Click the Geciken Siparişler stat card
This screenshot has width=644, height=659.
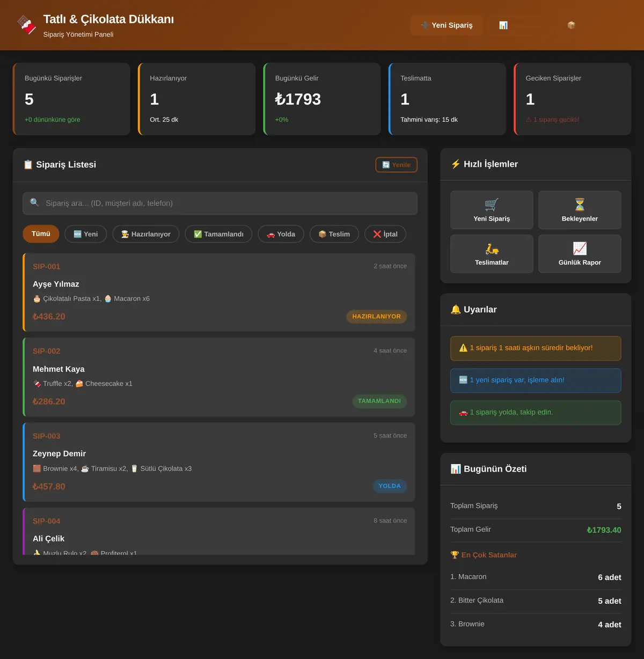pyautogui.click(x=573, y=99)
